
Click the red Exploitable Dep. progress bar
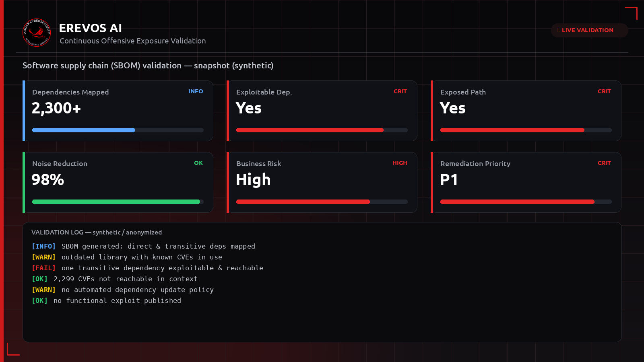pos(322,130)
